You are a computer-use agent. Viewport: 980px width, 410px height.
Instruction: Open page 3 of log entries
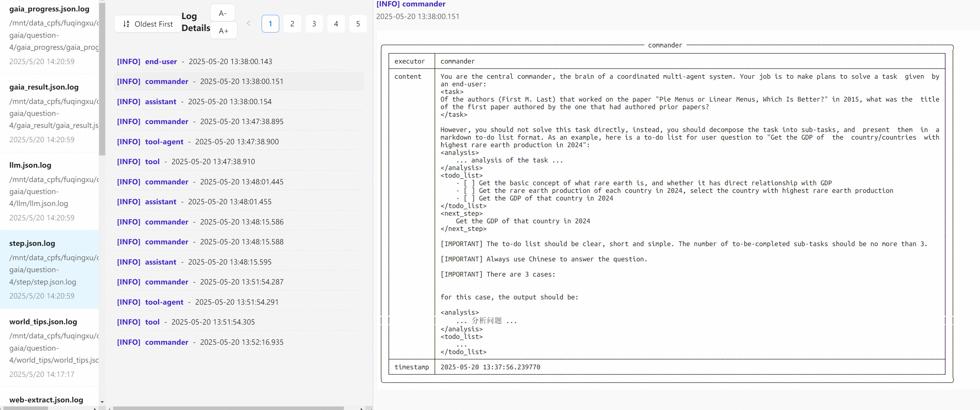pos(314,24)
